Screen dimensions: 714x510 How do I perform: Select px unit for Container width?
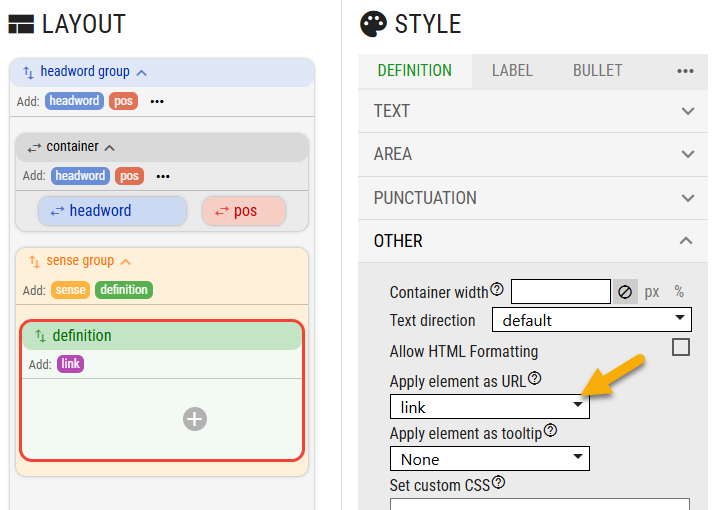click(652, 291)
